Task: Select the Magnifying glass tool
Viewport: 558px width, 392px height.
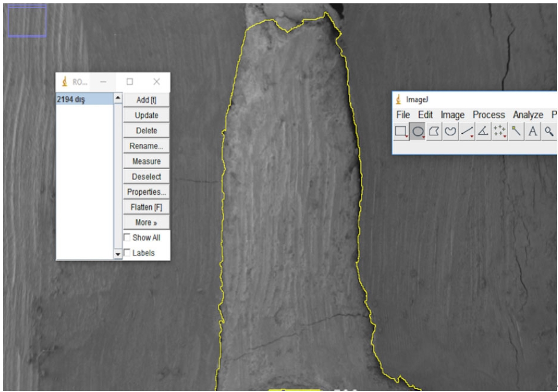Action: 549,131
